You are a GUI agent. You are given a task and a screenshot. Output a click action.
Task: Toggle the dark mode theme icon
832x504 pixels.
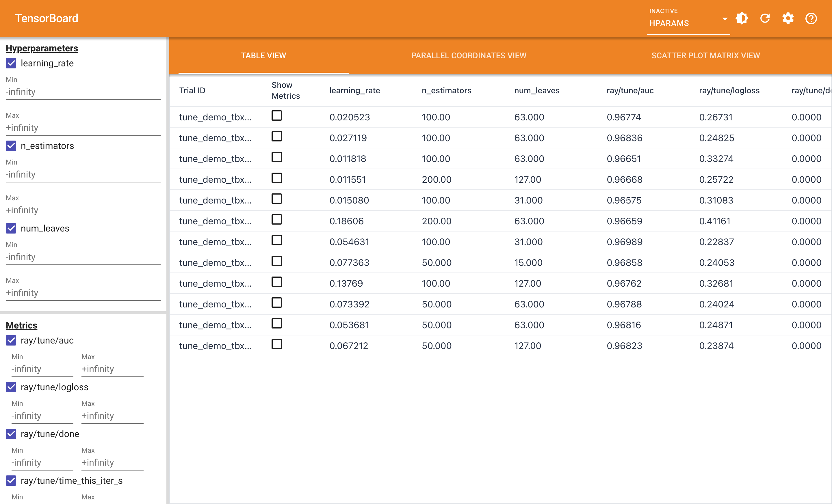click(742, 18)
